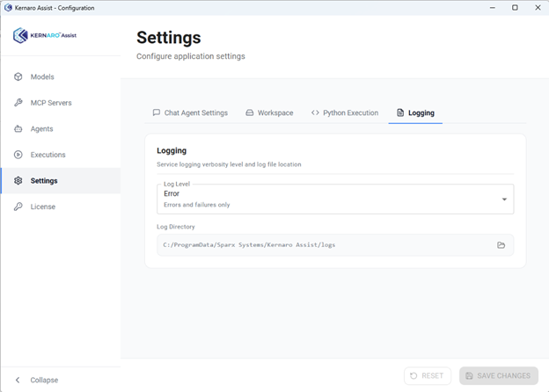Viewport: 549px width, 392px height.
Task: Click the Log Directory path field
Action: click(321, 245)
